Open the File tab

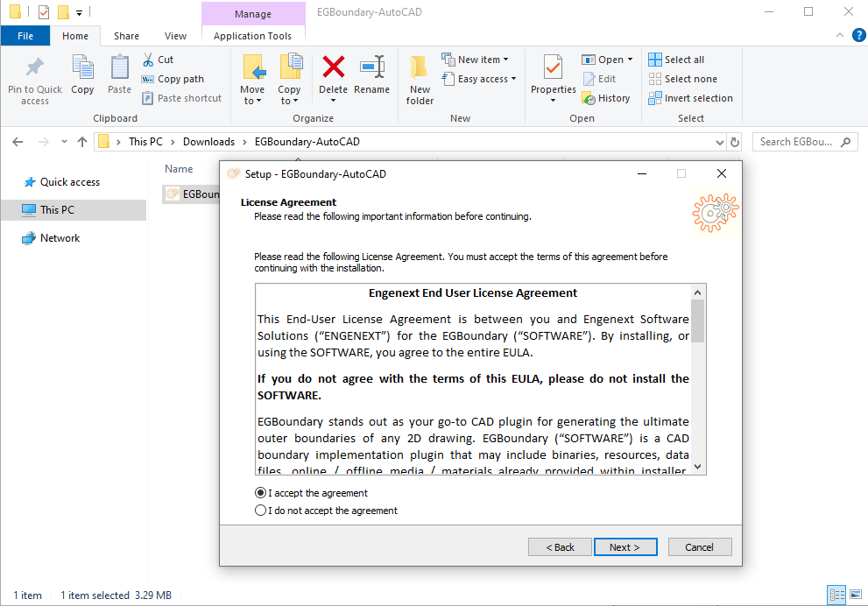point(25,36)
